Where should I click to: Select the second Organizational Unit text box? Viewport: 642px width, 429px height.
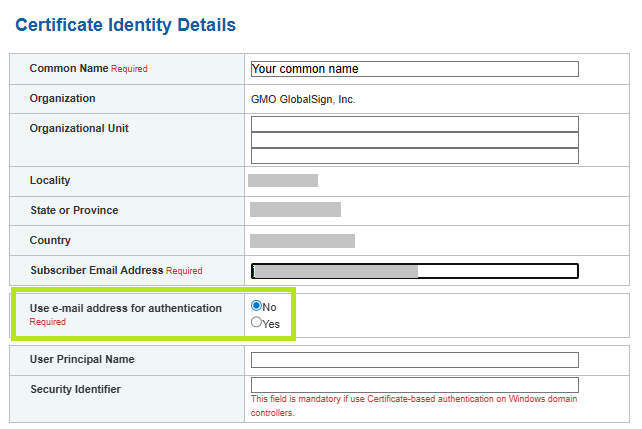[414, 140]
